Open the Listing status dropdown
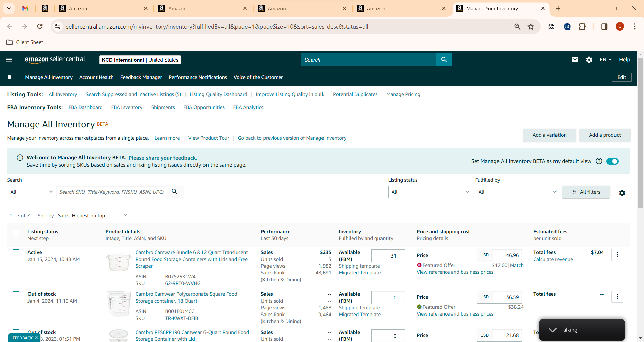Viewport: 644px width, 342px height. click(x=430, y=192)
